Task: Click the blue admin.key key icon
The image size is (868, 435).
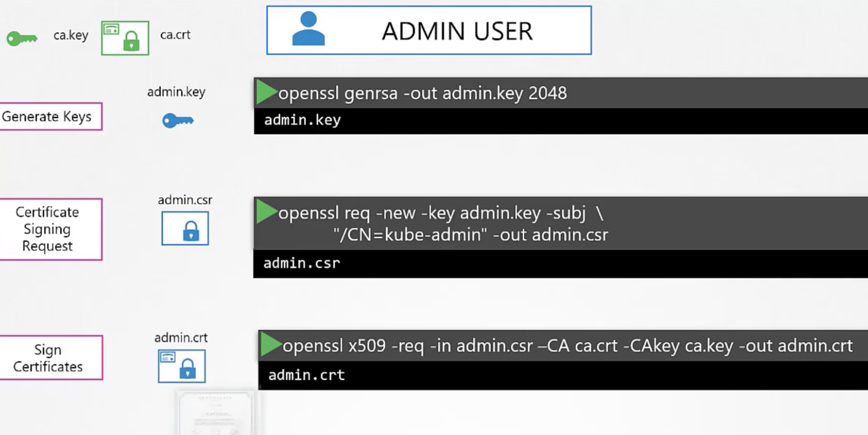Action: [x=178, y=121]
